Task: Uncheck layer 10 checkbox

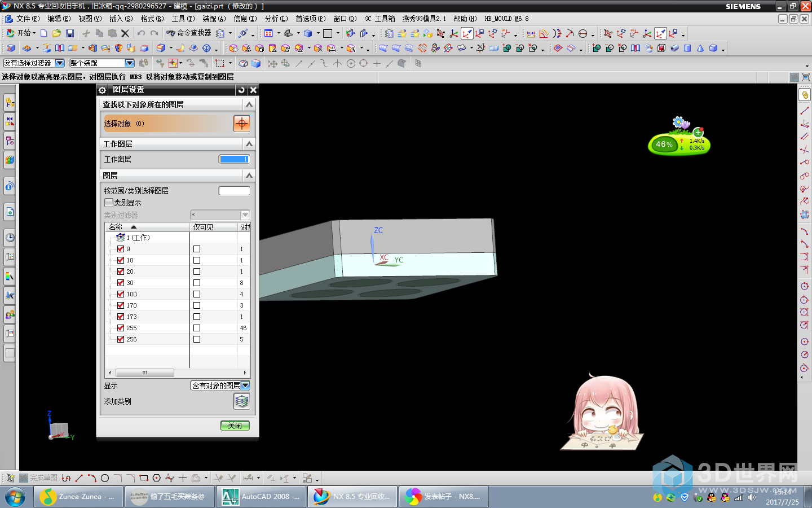Action: (121, 260)
